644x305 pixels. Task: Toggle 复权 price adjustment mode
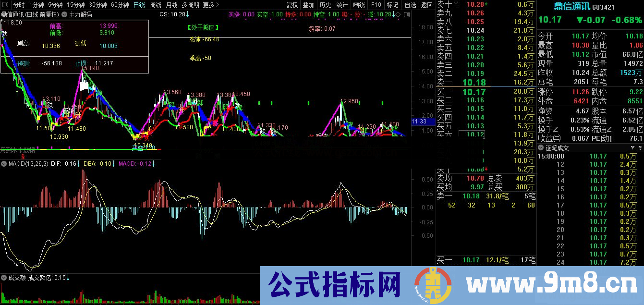click(292, 4)
